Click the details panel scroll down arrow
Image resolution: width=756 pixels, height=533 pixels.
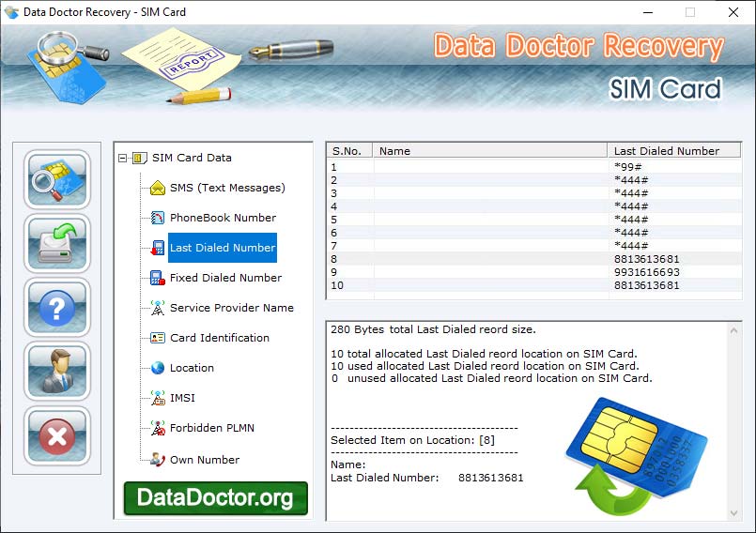(733, 513)
